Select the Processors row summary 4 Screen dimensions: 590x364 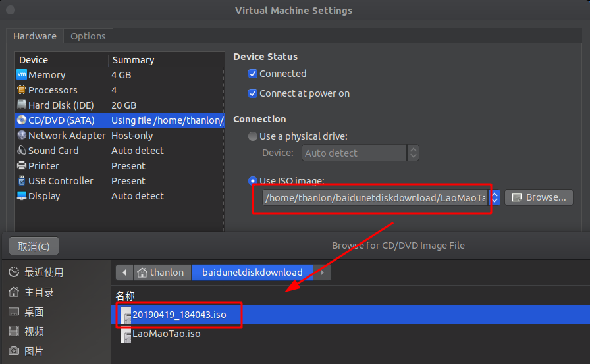(x=114, y=90)
